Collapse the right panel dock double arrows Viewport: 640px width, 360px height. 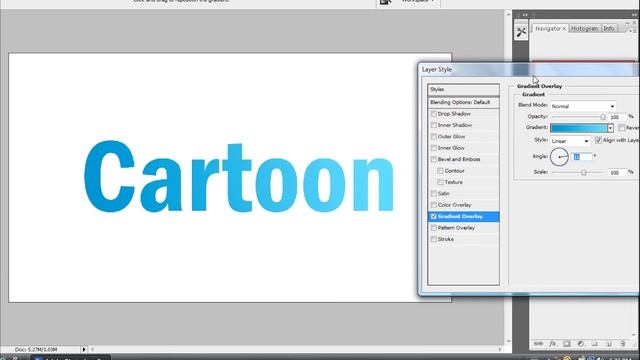(634, 15)
